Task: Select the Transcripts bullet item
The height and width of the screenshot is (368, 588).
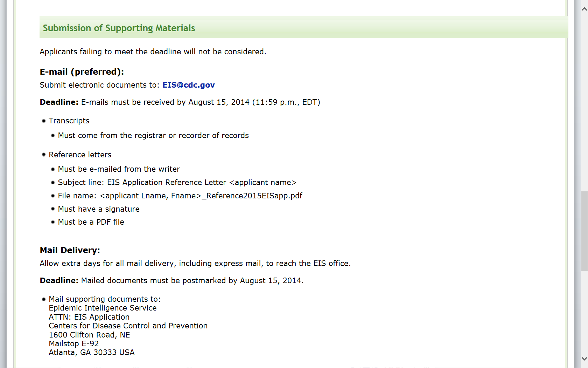Action: point(69,121)
